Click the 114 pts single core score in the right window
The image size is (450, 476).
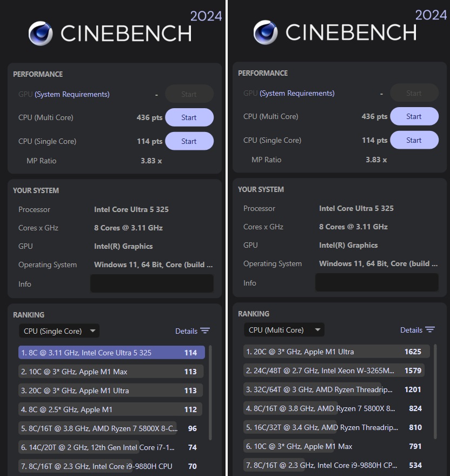coord(375,140)
